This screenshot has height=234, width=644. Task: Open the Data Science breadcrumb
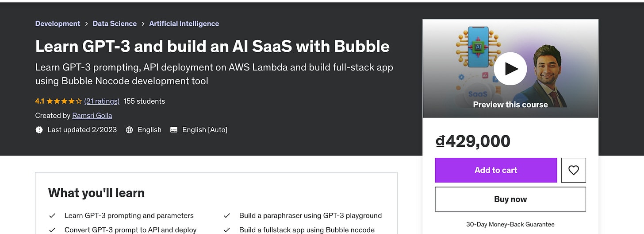[115, 23]
